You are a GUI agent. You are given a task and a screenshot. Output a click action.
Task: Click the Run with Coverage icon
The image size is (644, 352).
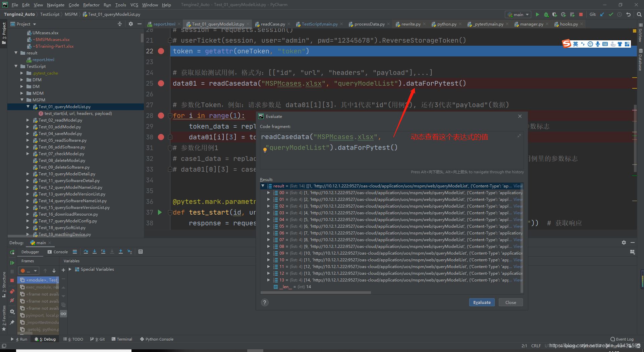point(555,14)
